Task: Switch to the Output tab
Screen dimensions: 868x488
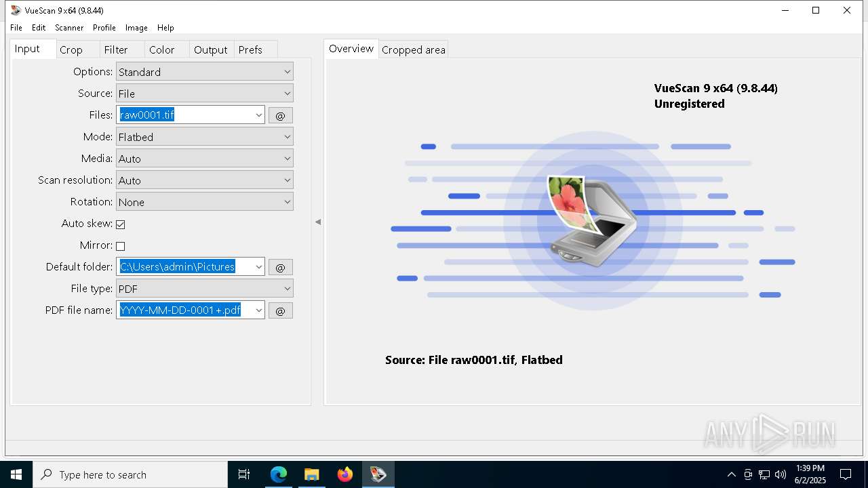Action: coord(210,49)
